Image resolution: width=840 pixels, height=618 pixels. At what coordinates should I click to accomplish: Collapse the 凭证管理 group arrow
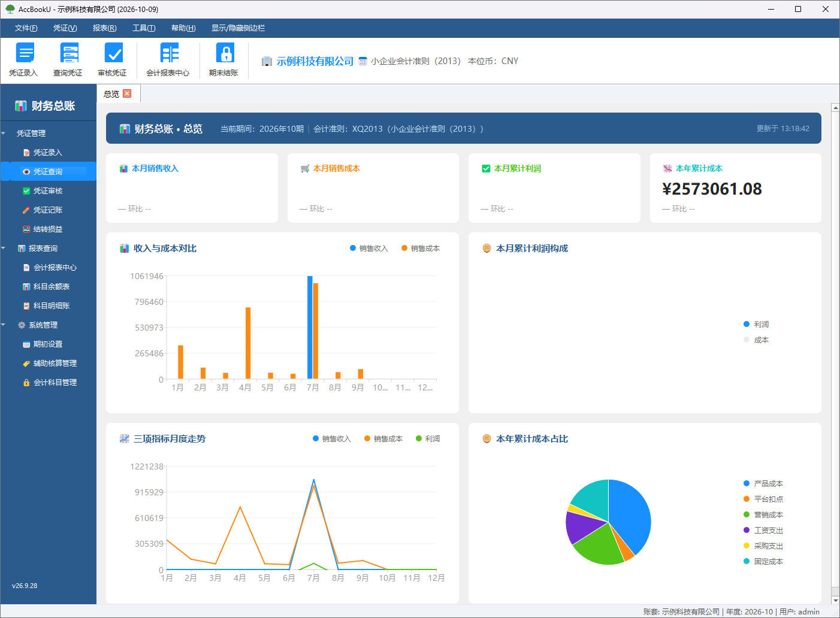(x=4, y=134)
